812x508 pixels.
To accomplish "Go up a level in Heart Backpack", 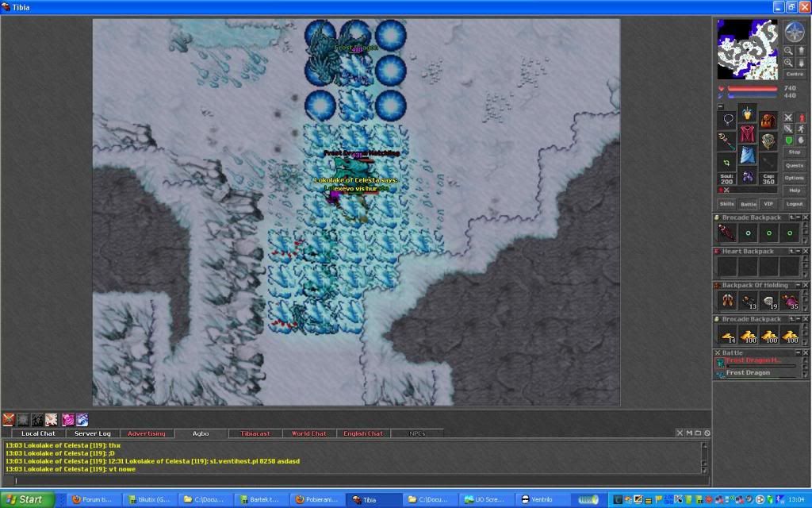I will [792, 252].
